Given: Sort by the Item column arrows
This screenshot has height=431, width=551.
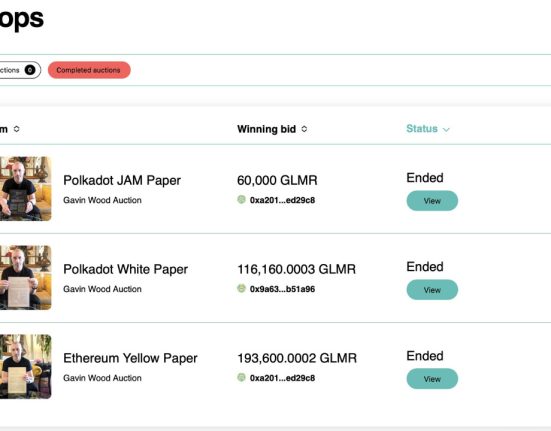Looking at the screenshot, I should [x=17, y=129].
